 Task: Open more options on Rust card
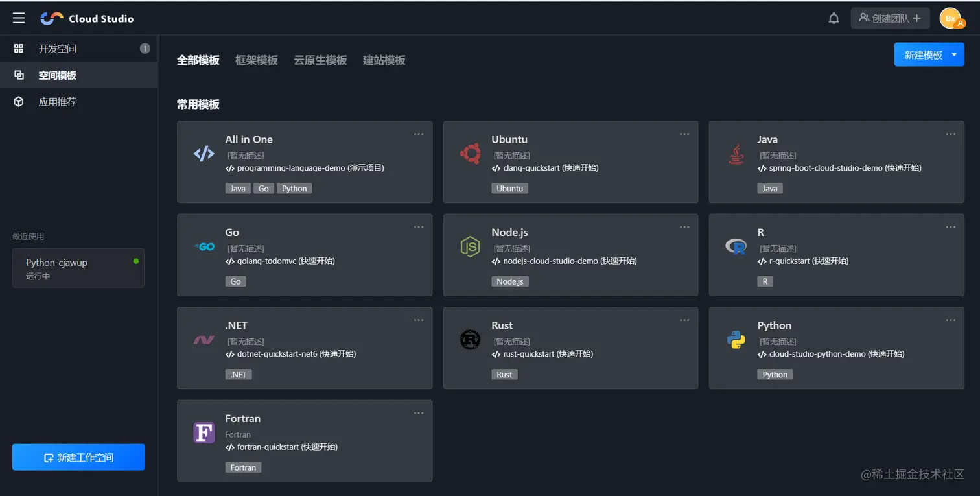click(684, 320)
